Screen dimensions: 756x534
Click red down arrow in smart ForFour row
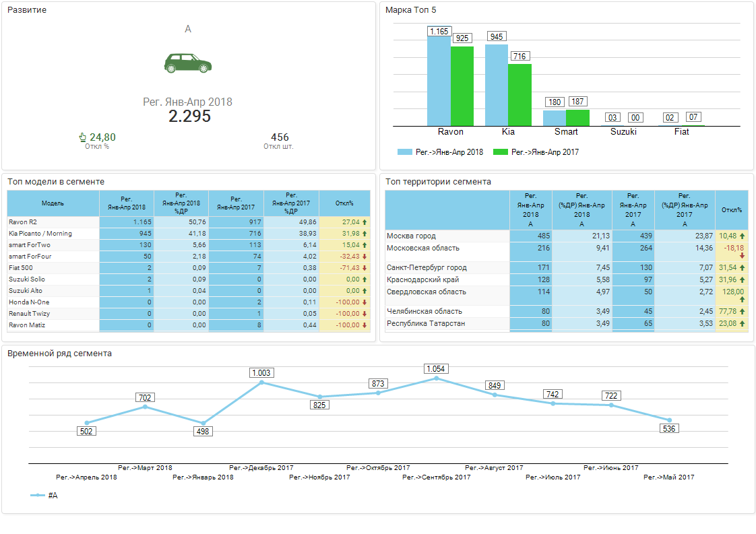pyautogui.click(x=365, y=257)
